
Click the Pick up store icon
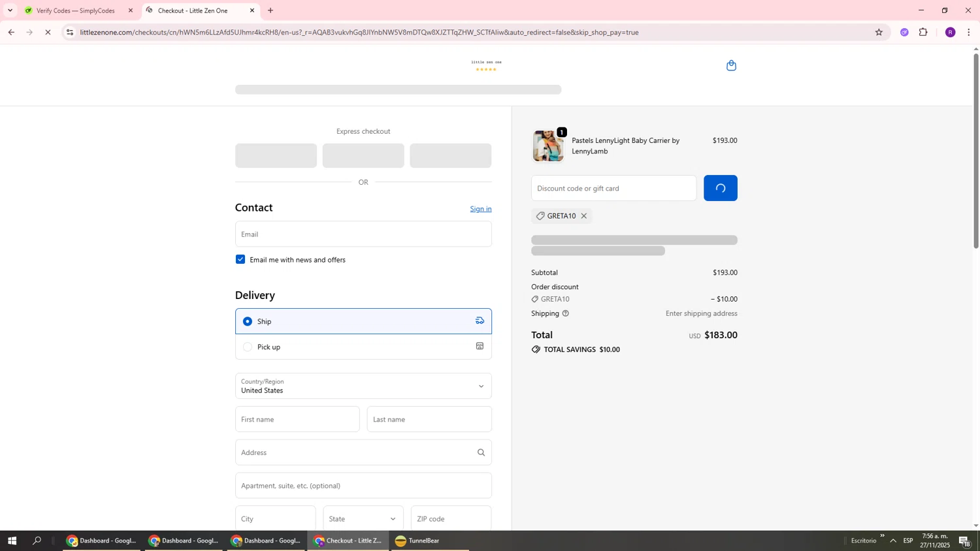point(480,346)
